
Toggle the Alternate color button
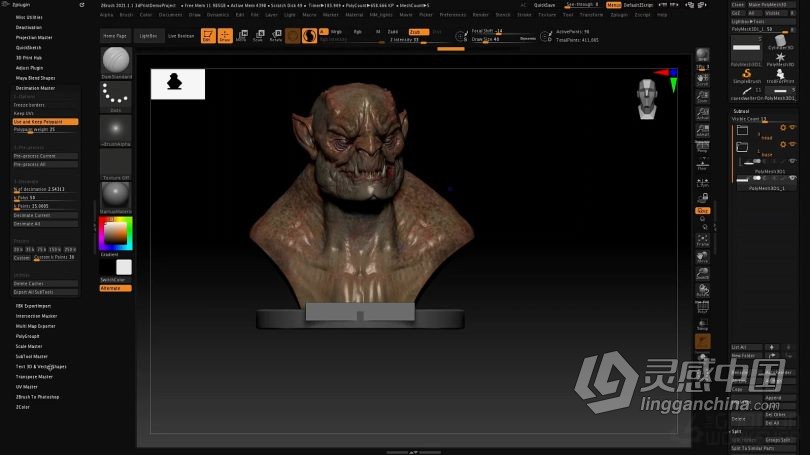click(116, 288)
